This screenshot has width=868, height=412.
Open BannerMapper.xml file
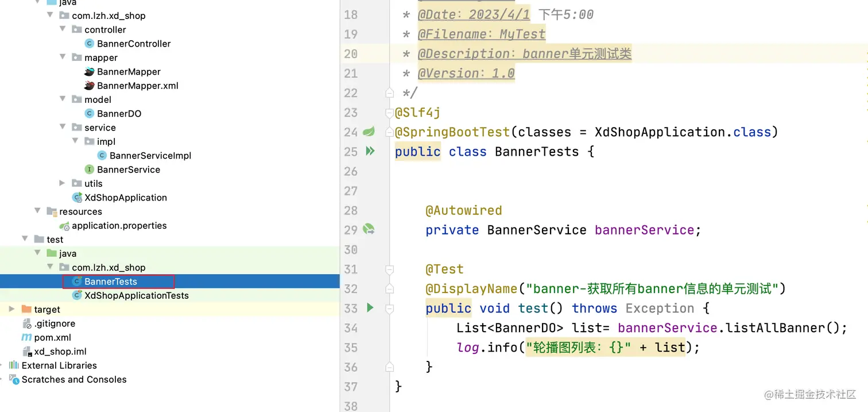tap(138, 86)
